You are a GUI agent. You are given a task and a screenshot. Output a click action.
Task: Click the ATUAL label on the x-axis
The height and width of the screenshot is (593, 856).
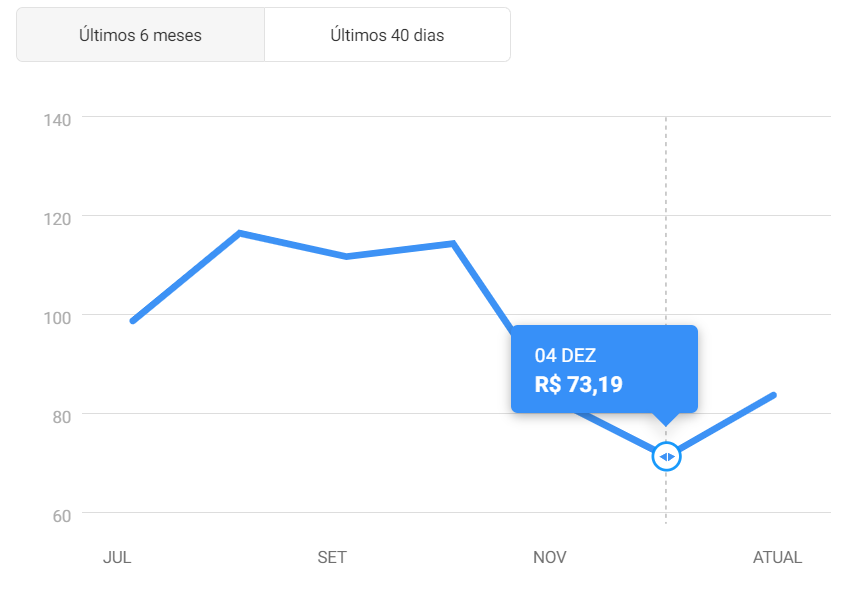(x=777, y=558)
